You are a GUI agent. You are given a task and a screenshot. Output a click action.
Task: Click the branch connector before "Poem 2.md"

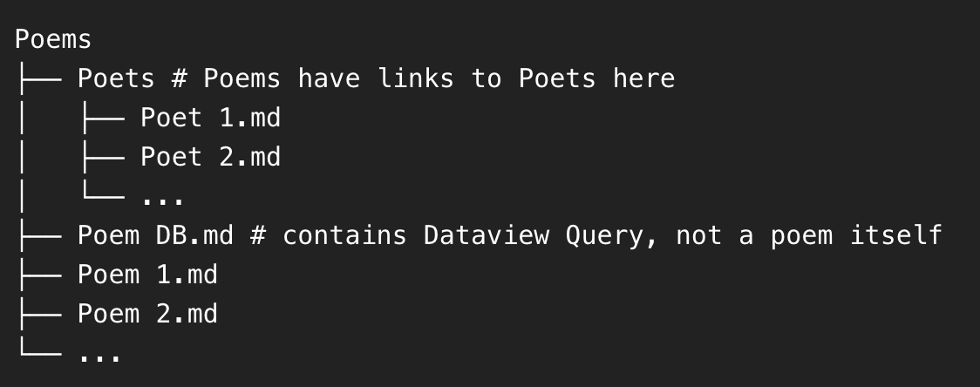click(x=39, y=315)
